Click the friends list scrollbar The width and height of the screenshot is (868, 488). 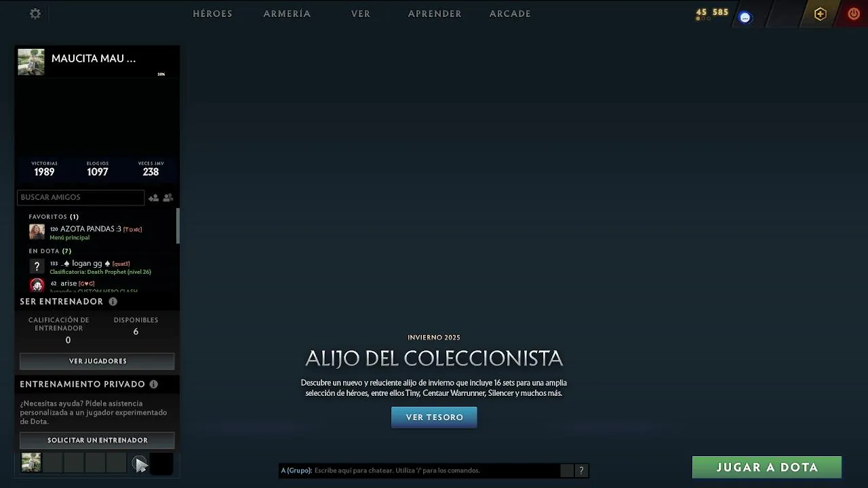click(178, 226)
